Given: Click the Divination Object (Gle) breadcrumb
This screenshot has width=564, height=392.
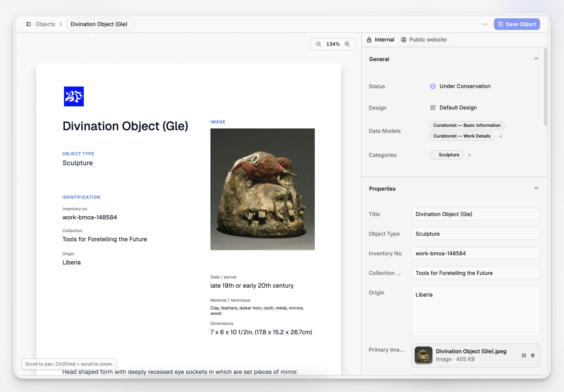Looking at the screenshot, I should [101, 24].
